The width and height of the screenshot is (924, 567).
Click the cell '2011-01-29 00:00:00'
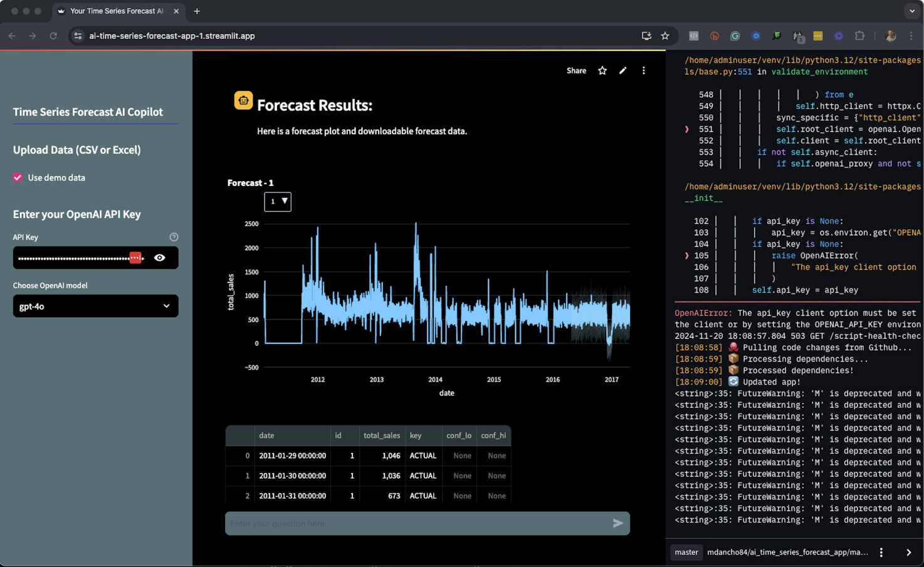click(x=293, y=455)
